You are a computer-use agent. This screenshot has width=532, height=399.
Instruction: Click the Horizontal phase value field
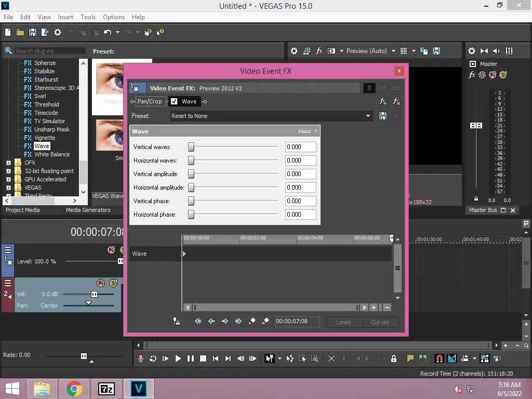coord(301,215)
